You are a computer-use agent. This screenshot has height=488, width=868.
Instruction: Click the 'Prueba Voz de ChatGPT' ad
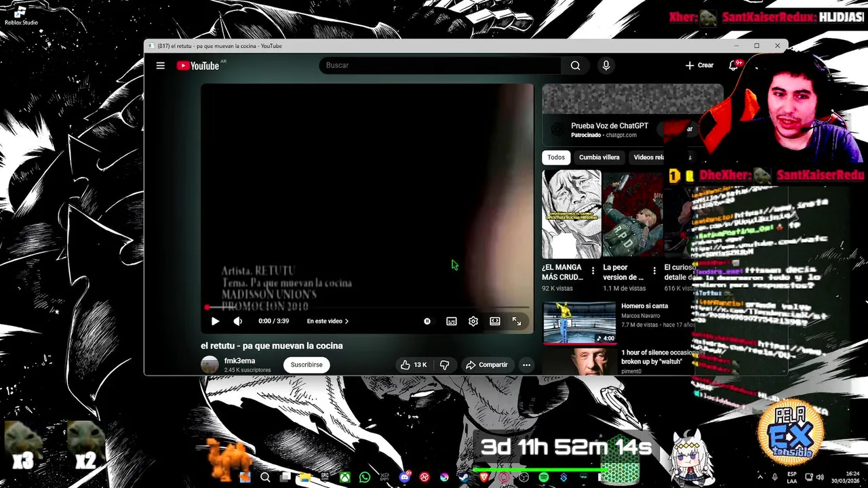point(610,126)
